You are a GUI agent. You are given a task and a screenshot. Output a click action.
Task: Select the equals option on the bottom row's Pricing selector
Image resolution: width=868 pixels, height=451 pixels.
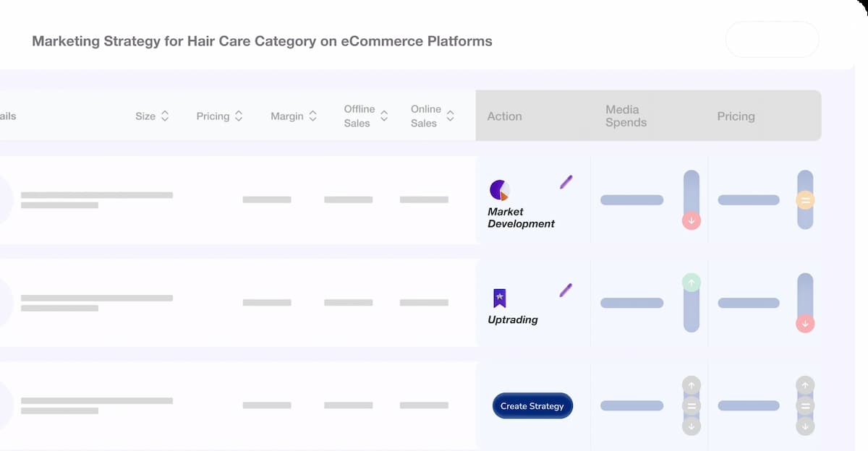tap(805, 406)
